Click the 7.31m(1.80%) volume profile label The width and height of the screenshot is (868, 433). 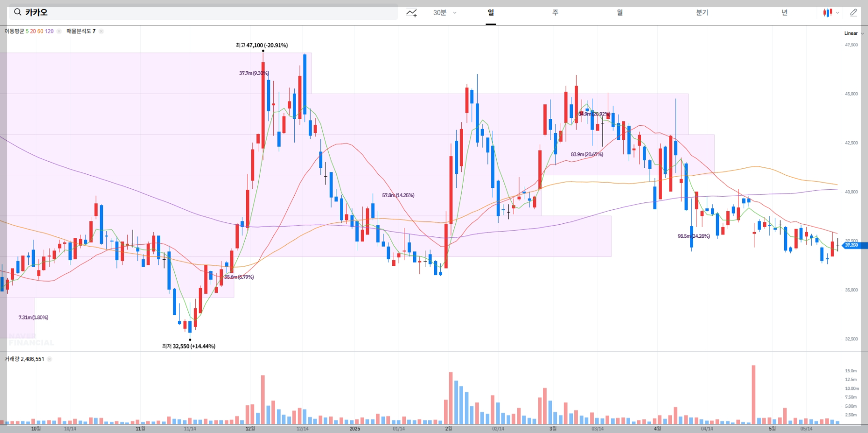click(x=33, y=317)
